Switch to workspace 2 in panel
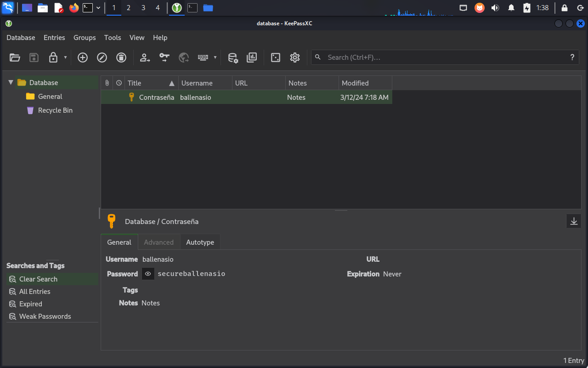Screen dimensions: 588x368 [x=129, y=8]
